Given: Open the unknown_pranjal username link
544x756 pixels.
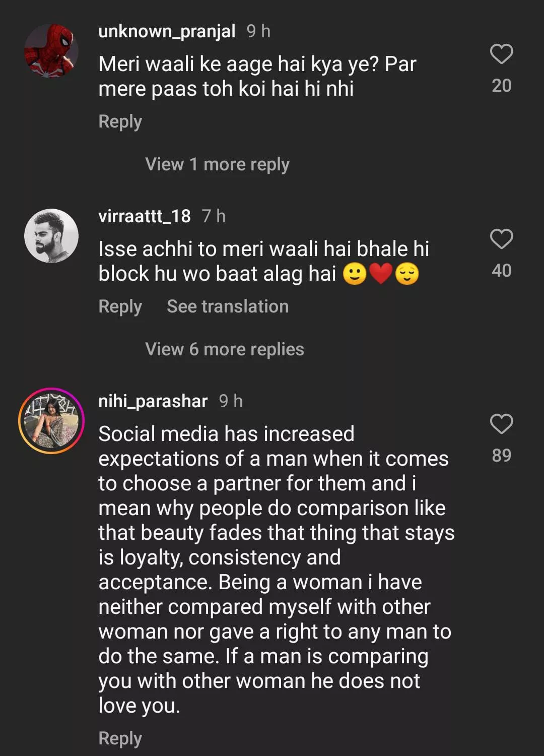Looking at the screenshot, I should point(167,31).
